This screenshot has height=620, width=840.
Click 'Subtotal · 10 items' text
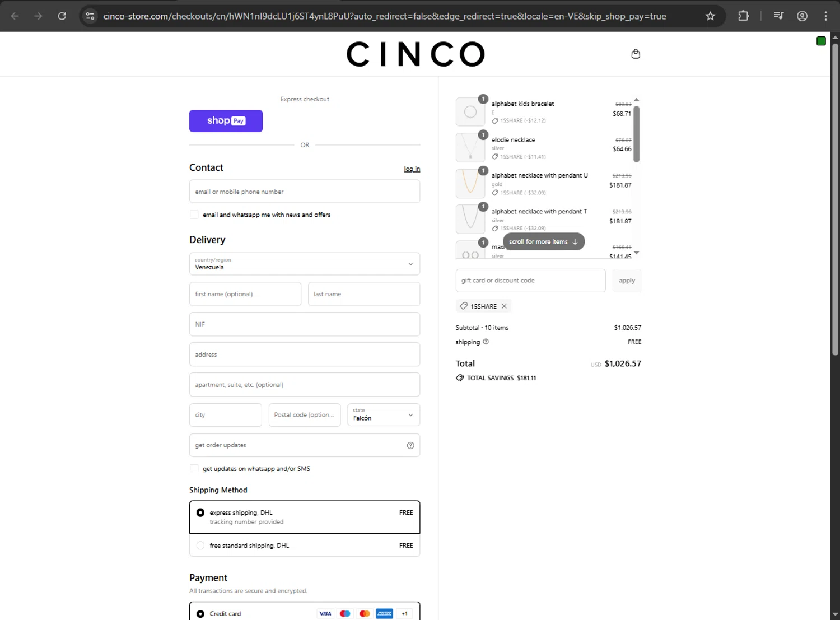coord(482,328)
